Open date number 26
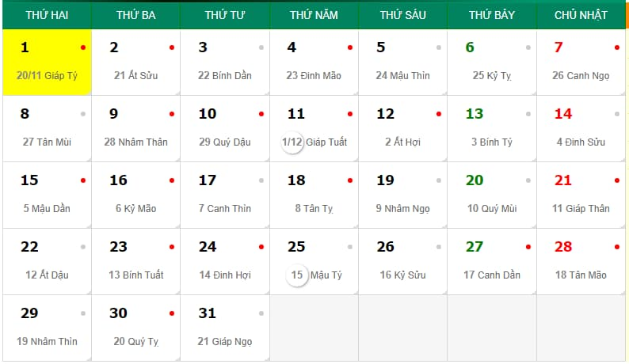The height and width of the screenshot is (364, 629). click(385, 247)
